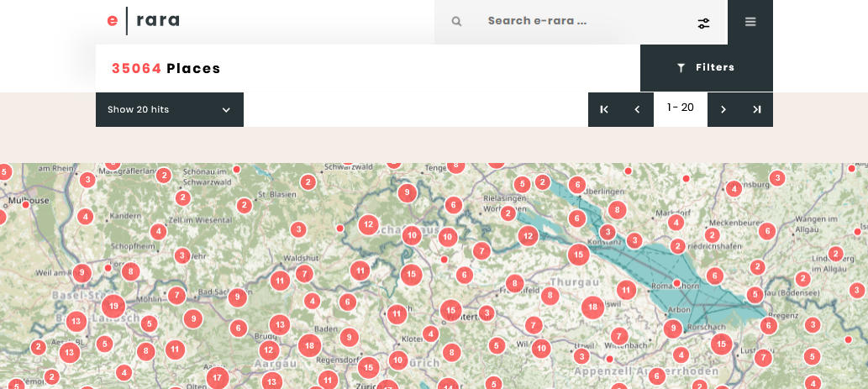Go to the previous results page
The height and width of the screenshot is (389, 868).
click(x=637, y=109)
